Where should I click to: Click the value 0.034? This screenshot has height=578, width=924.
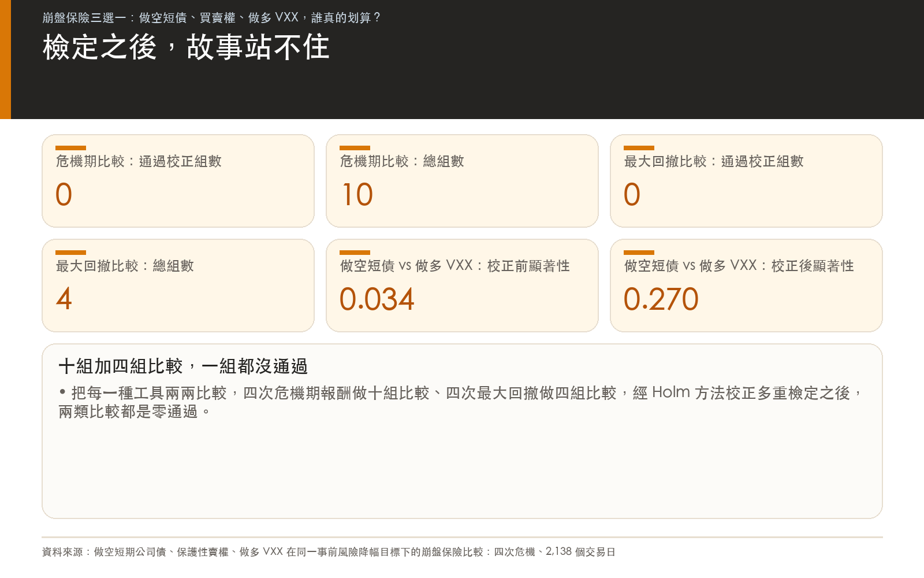(377, 299)
